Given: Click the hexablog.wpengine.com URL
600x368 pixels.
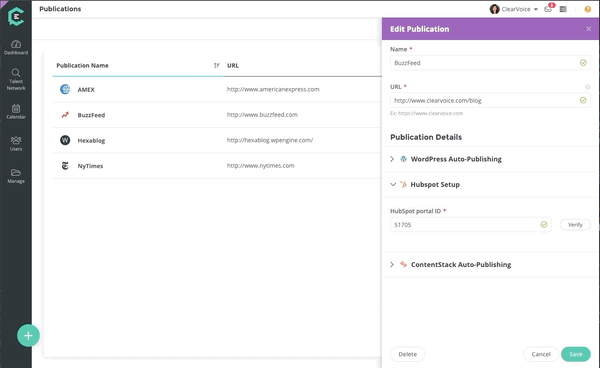Looking at the screenshot, I should pos(270,140).
